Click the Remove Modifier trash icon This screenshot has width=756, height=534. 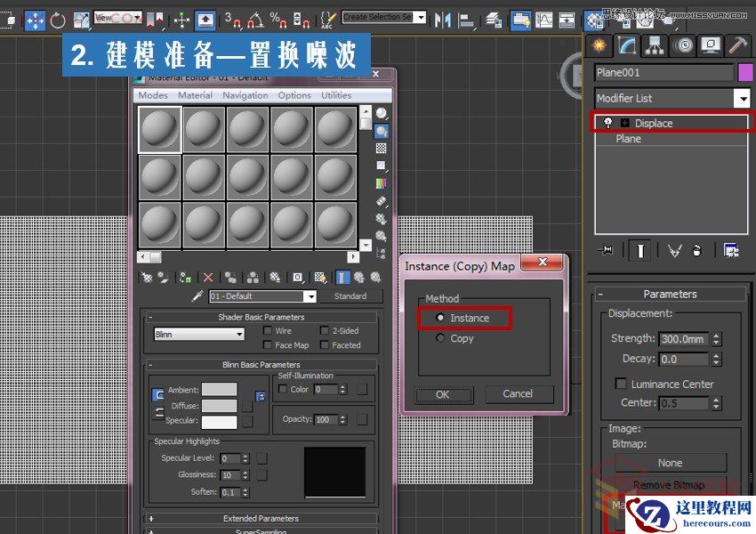tap(696, 250)
